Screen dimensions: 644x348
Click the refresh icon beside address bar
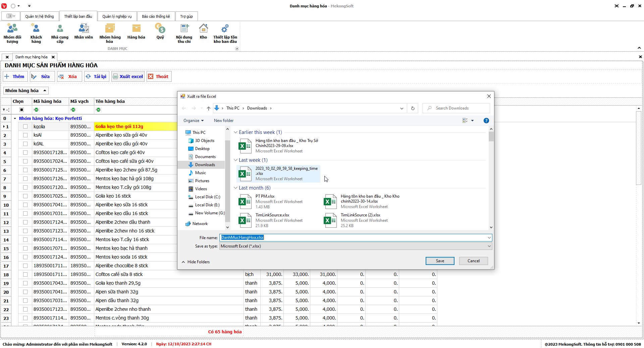tap(413, 108)
